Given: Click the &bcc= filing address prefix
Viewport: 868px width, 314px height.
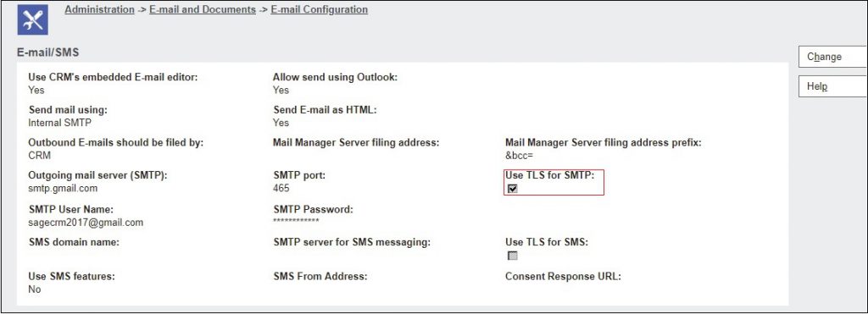Looking at the screenshot, I should pos(520,156).
